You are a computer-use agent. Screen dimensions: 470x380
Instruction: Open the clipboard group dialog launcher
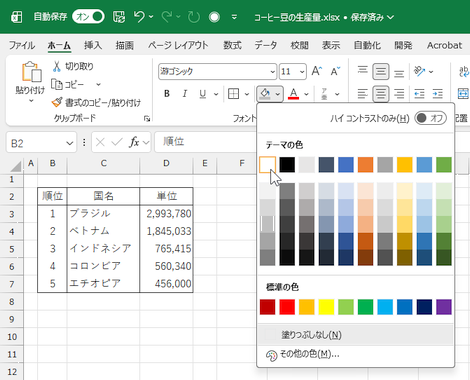coord(147,118)
